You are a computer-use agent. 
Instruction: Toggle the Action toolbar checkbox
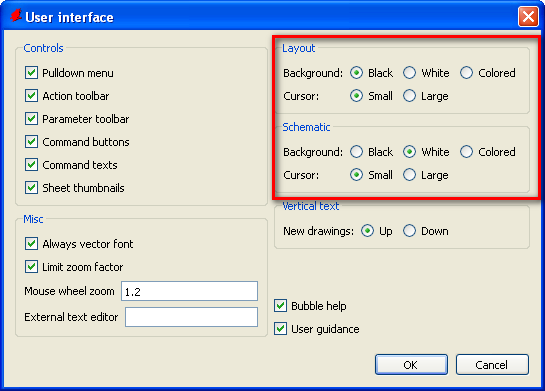(31, 96)
